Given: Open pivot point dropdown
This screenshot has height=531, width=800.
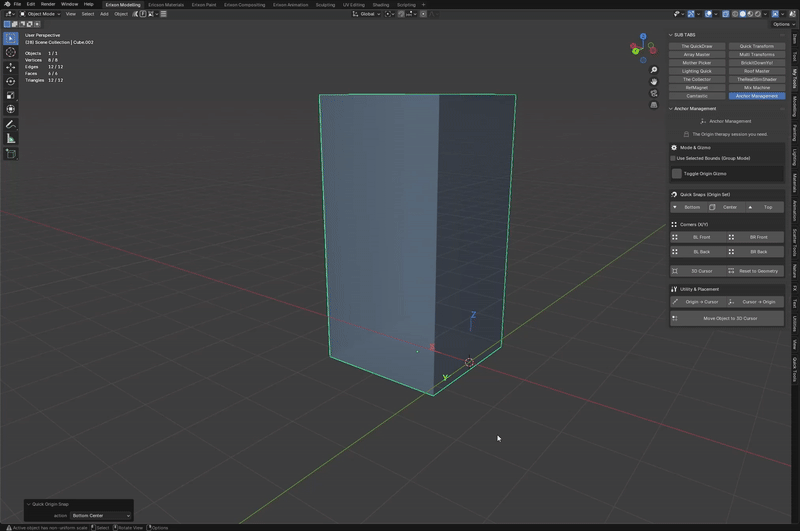Looking at the screenshot, I should coord(389,14).
